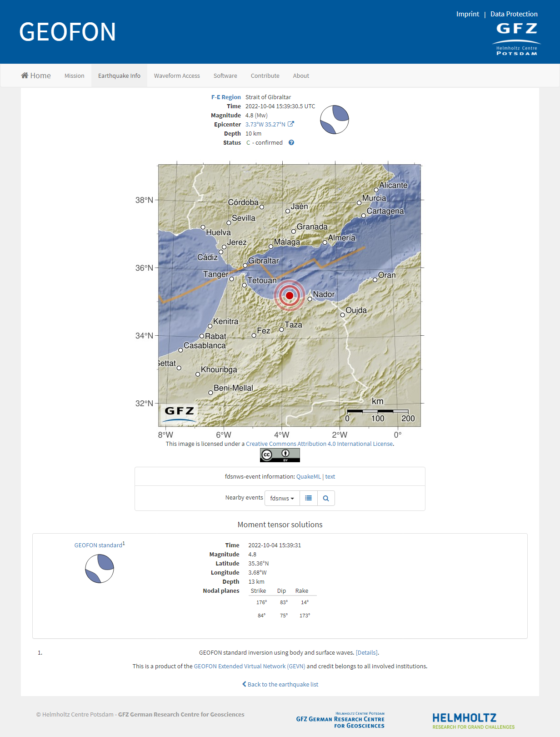Click the Helmholtz footer logo
Screen dimensions: 560x737
point(474,721)
